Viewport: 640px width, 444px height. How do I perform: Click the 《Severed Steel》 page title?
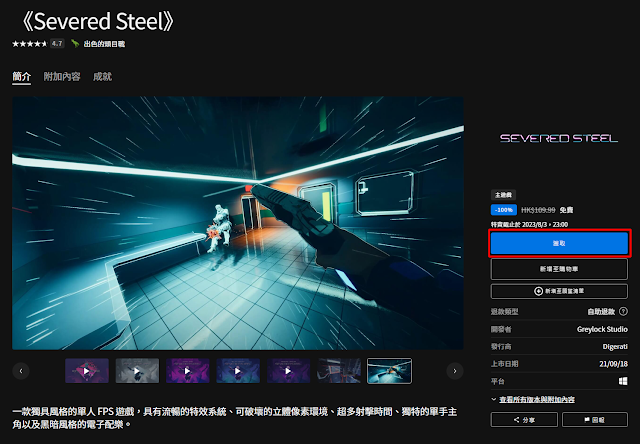pos(97,21)
